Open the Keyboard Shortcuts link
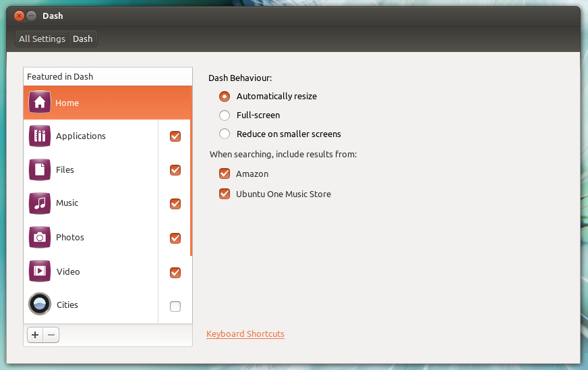 pyautogui.click(x=245, y=334)
